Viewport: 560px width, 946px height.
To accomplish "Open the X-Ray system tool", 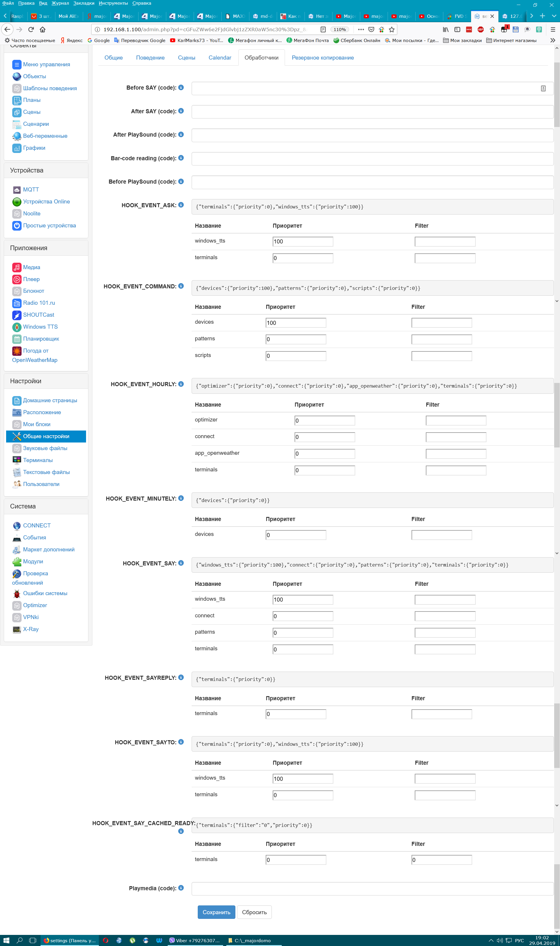I will 31,629.
